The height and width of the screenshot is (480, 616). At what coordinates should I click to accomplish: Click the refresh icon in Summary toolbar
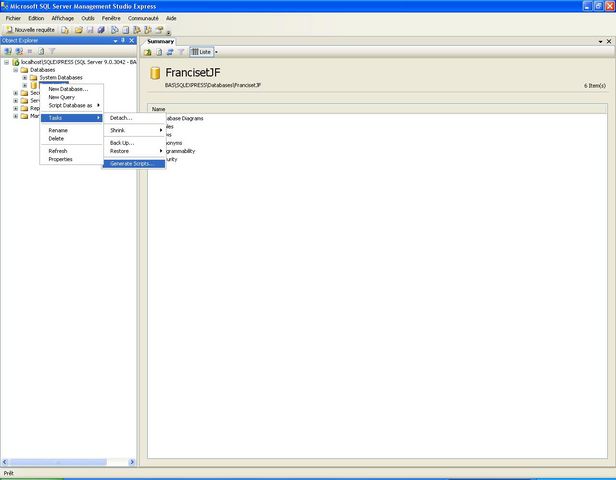[170, 51]
